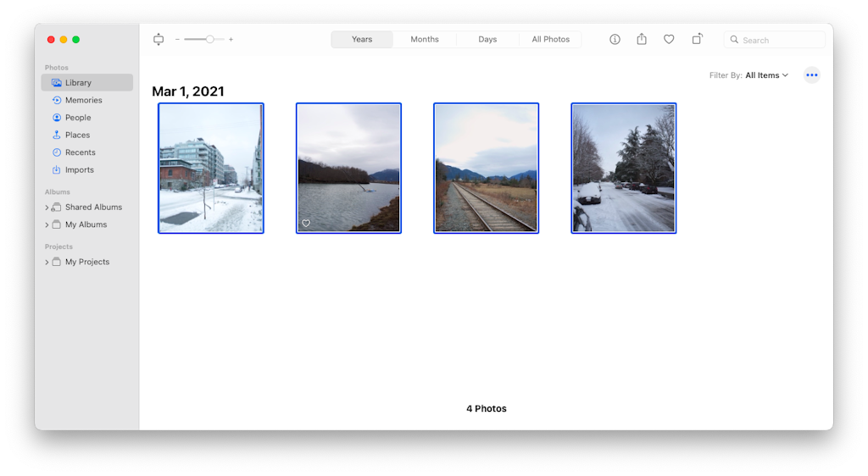Click the Info icon in toolbar

click(615, 40)
